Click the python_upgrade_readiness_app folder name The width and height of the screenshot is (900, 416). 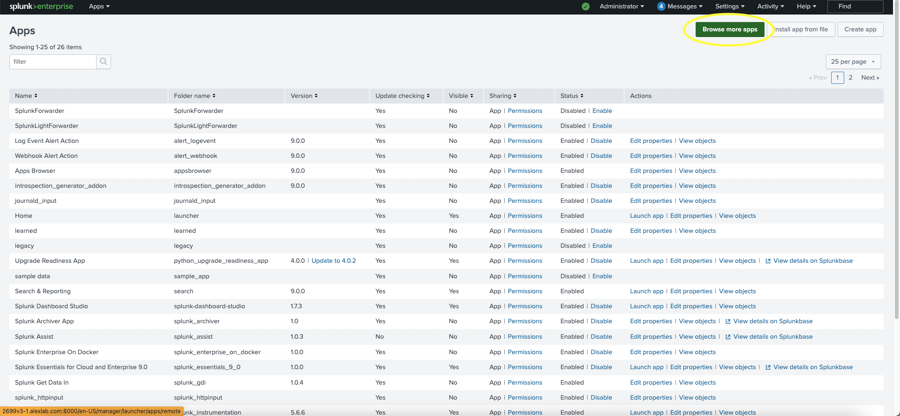220,261
